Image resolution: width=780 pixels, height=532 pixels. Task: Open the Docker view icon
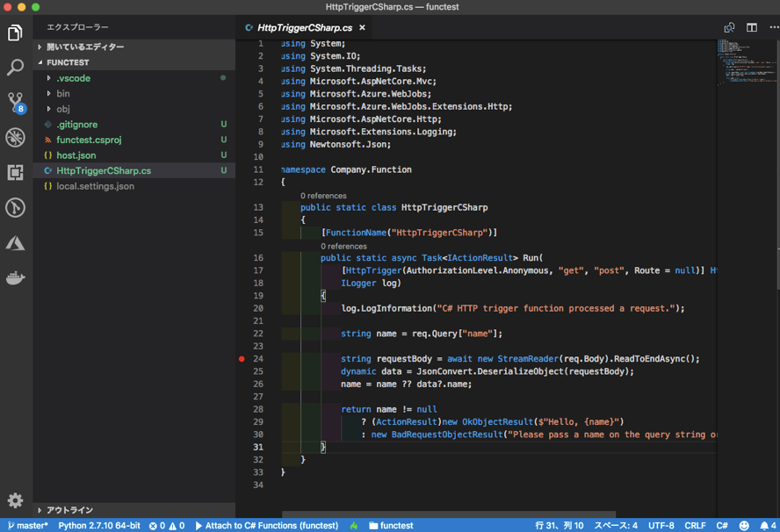(15, 278)
